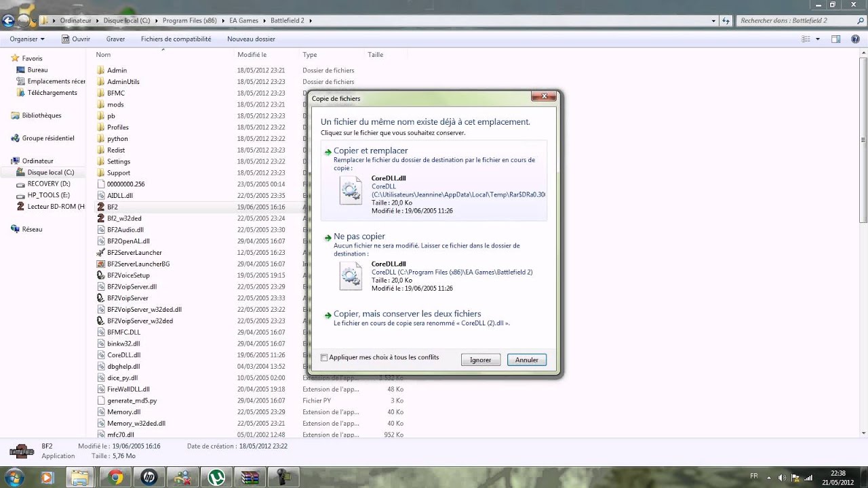Click Graver in toolbar
The width and height of the screenshot is (868, 488).
(115, 39)
